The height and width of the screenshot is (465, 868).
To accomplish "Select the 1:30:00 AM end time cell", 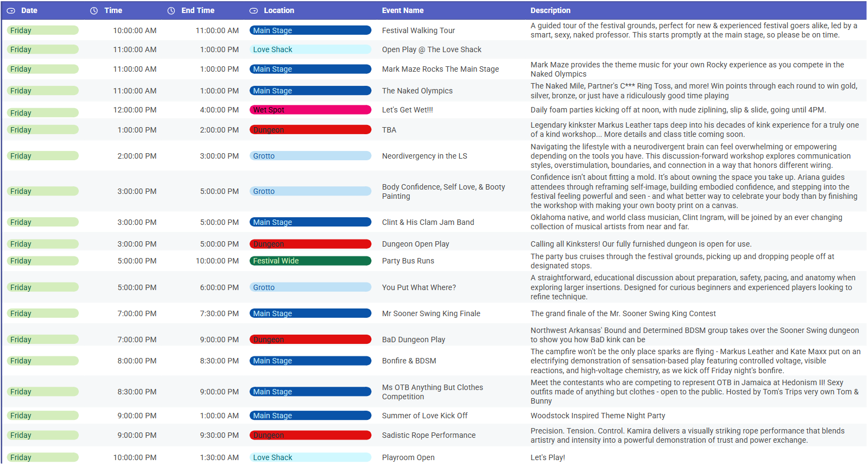I will pos(219,457).
